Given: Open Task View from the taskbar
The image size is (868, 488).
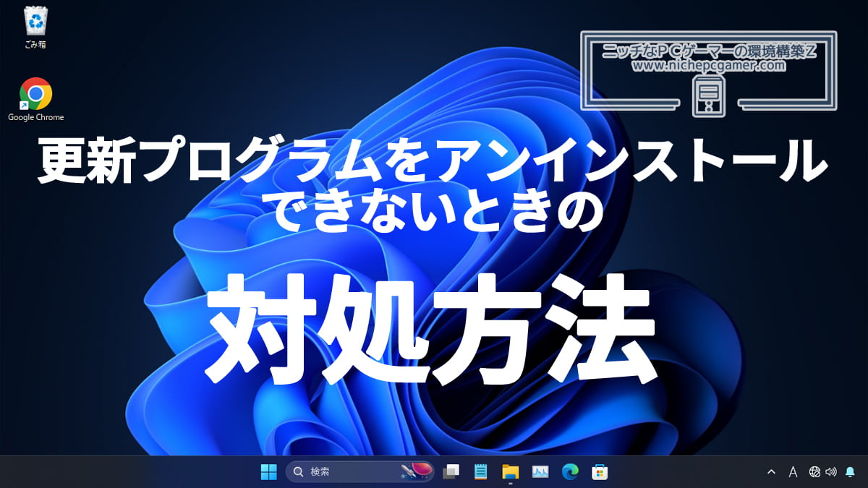Looking at the screenshot, I should click(452, 472).
